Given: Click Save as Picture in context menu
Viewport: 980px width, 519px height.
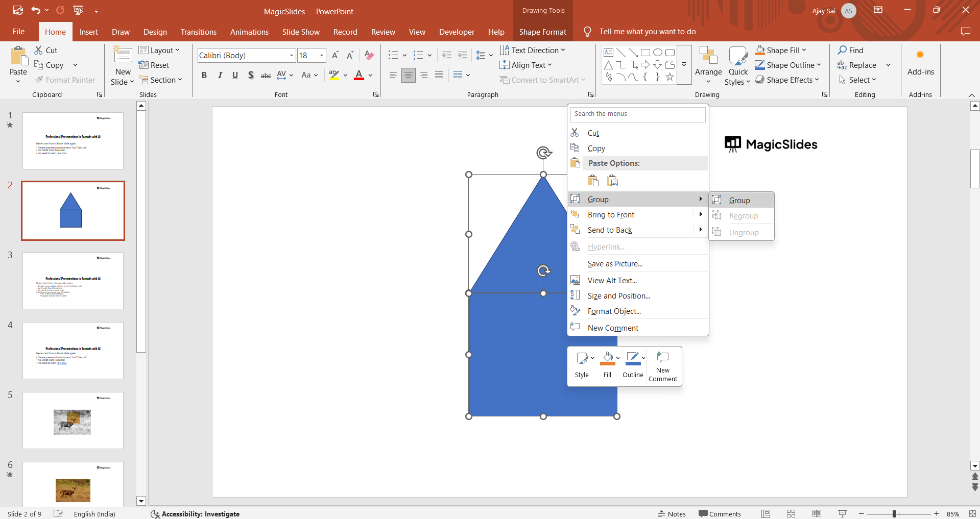Looking at the screenshot, I should [x=615, y=264].
